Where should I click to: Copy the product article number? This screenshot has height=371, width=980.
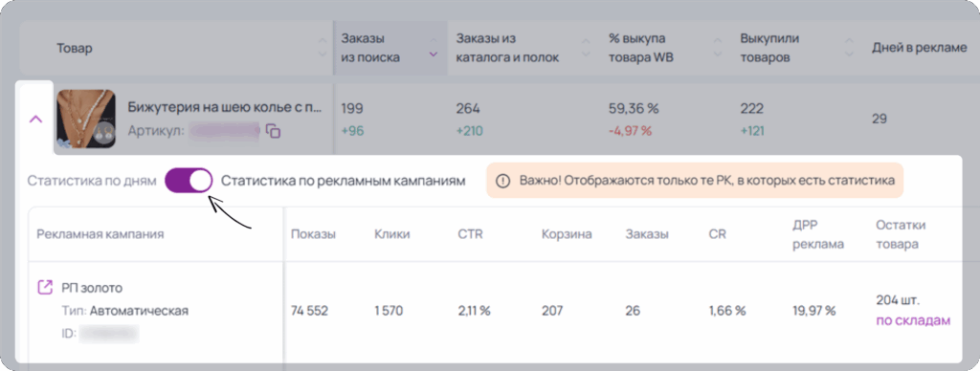click(273, 131)
